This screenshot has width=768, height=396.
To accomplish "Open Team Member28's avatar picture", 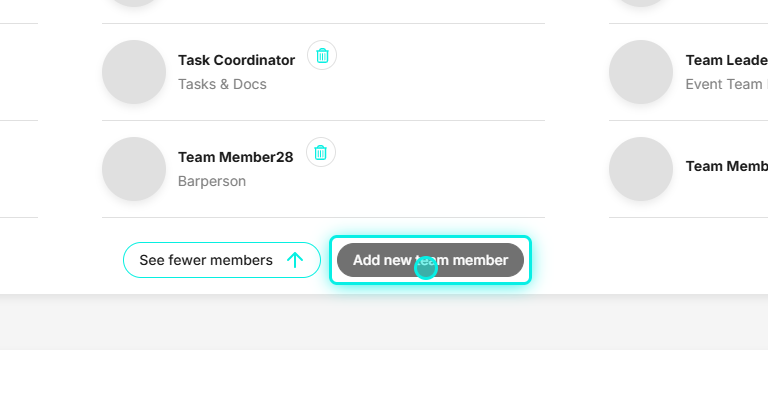I will [134, 169].
